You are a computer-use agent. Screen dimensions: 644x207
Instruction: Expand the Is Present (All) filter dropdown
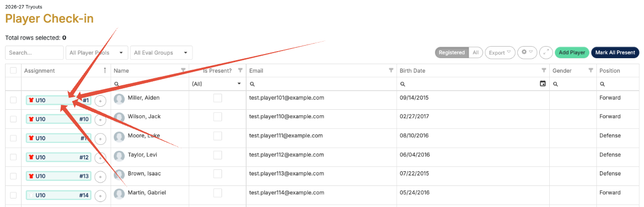[x=217, y=84]
